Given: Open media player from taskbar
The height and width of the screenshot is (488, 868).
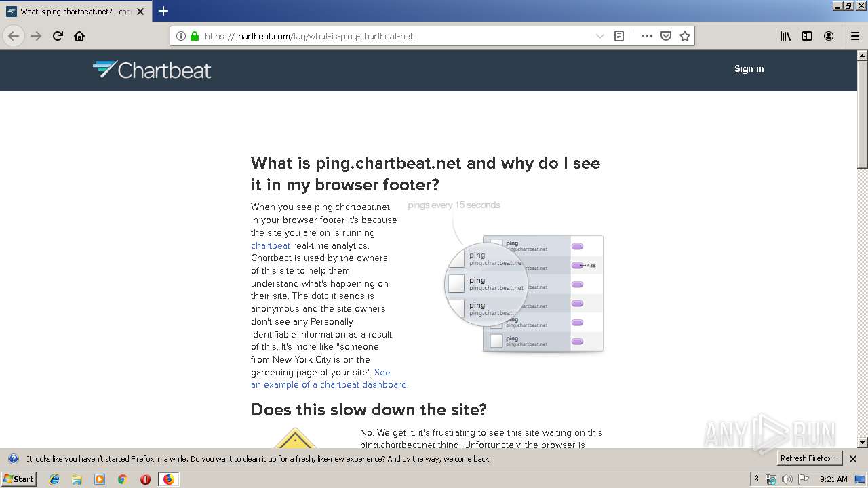Looking at the screenshot, I should pyautogui.click(x=100, y=479).
